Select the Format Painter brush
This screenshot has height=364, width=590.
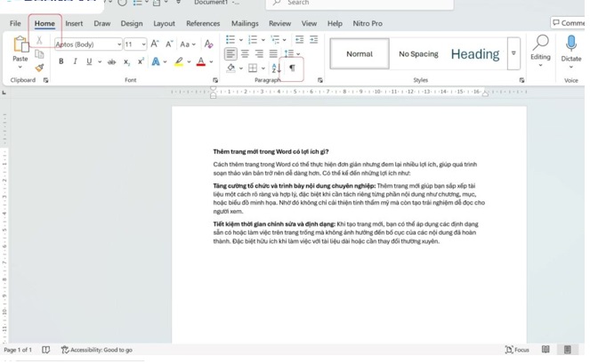[39, 68]
